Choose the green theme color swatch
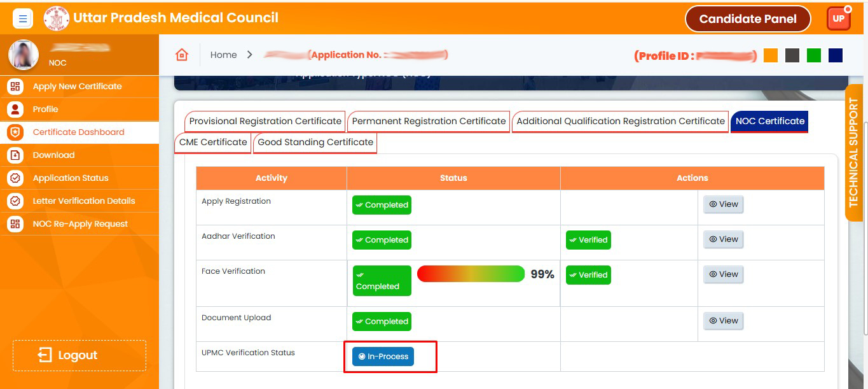This screenshot has width=868, height=389. [813, 55]
